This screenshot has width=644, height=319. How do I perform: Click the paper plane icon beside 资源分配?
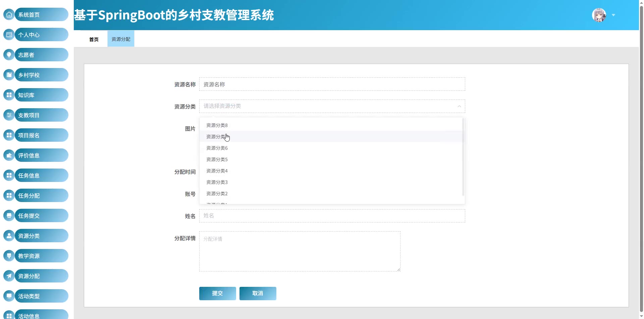click(x=9, y=276)
